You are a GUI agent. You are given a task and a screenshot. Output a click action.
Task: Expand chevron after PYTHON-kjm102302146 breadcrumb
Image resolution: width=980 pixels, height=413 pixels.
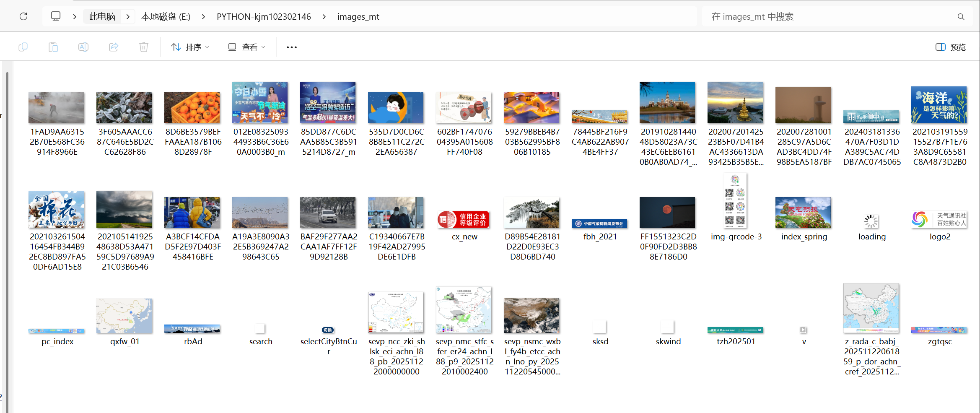(x=324, y=17)
